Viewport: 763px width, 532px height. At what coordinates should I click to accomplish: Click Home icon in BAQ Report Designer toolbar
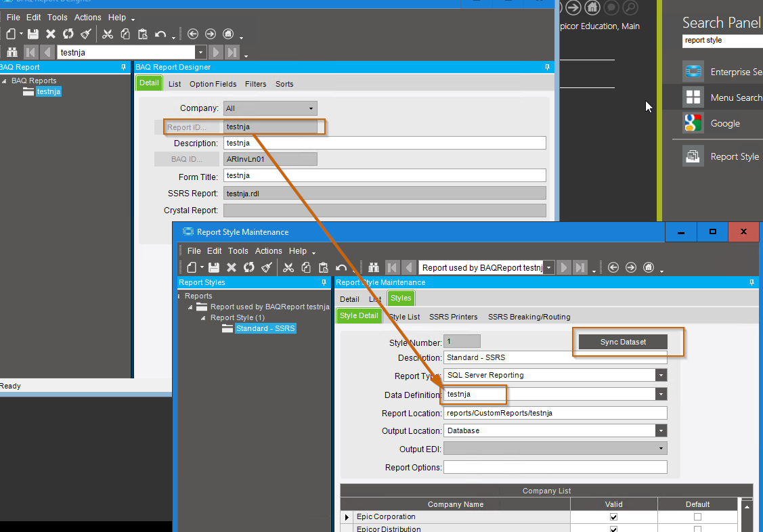[227, 34]
